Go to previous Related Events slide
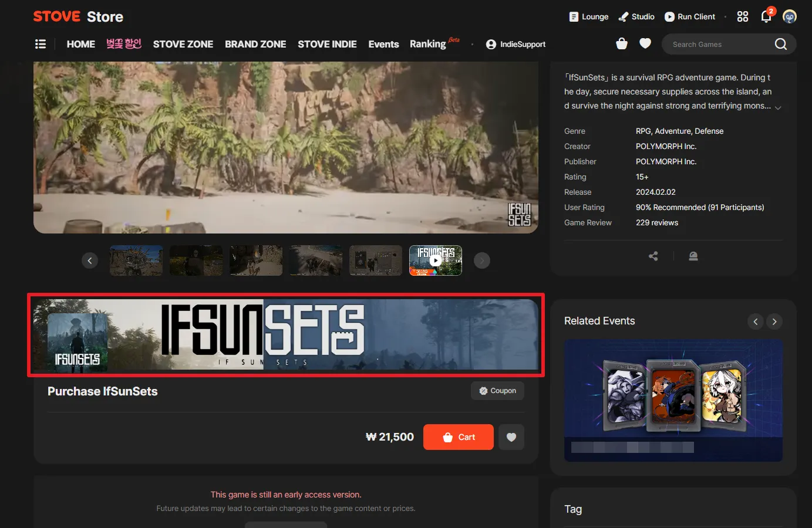 [x=756, y=321]
